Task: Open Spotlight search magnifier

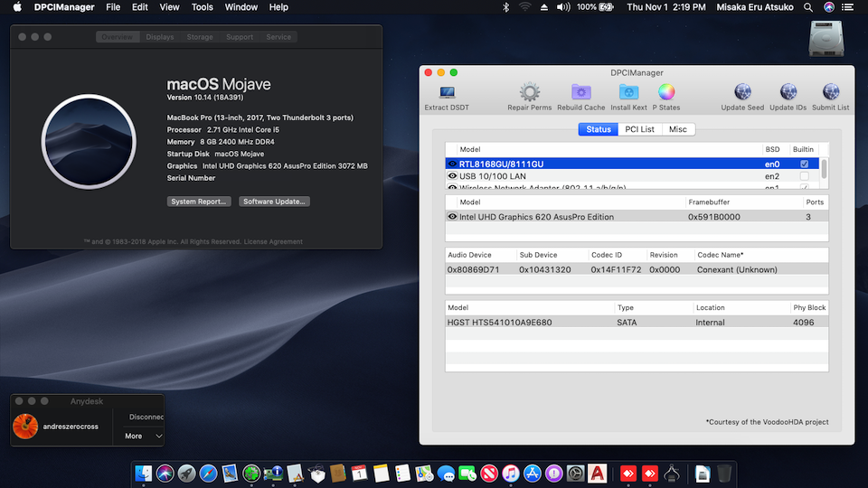Action: 808,7
